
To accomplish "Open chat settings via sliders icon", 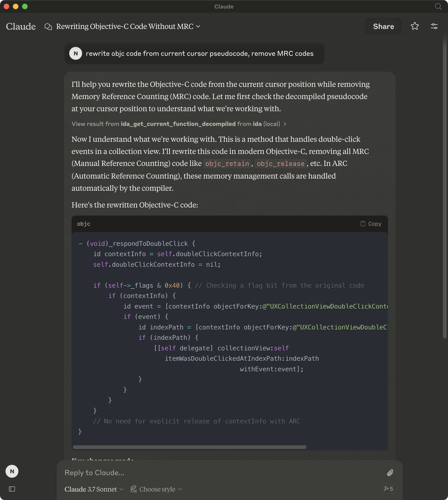I will click(434, 26).
